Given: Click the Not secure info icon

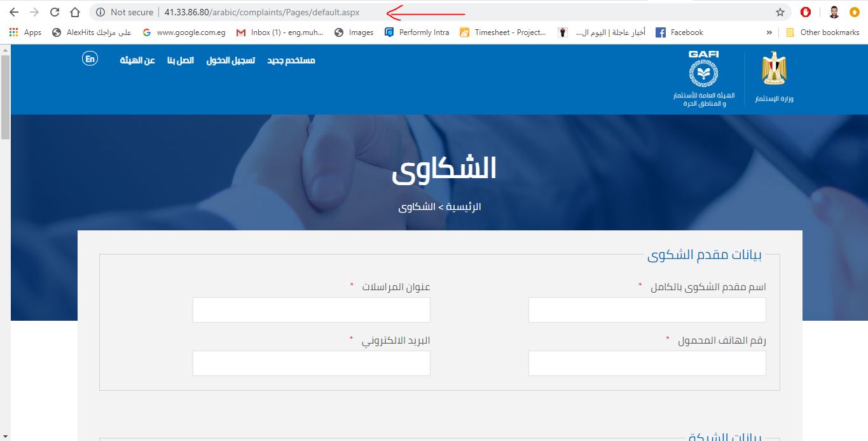Looking at the screenshot, I should 100,12.
